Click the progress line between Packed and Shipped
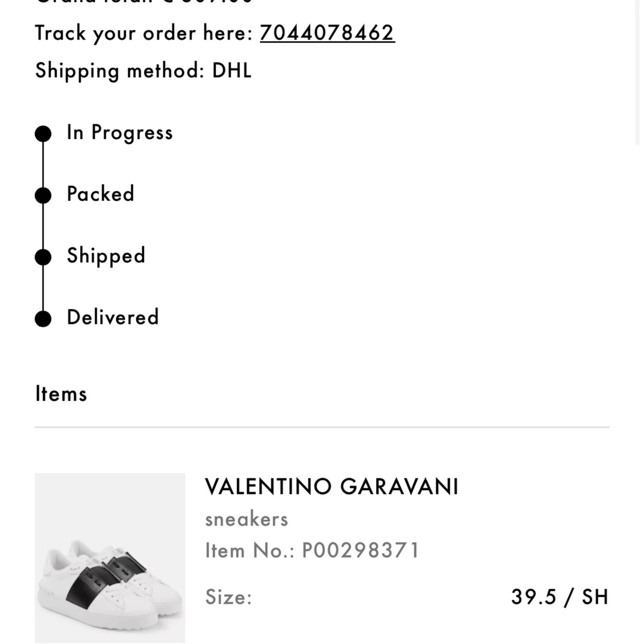 (43, 226)
